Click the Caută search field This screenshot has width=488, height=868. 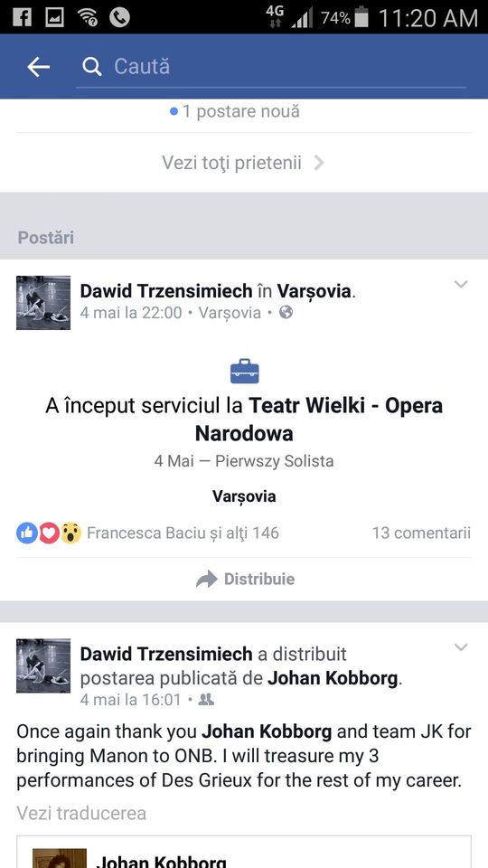271,67
